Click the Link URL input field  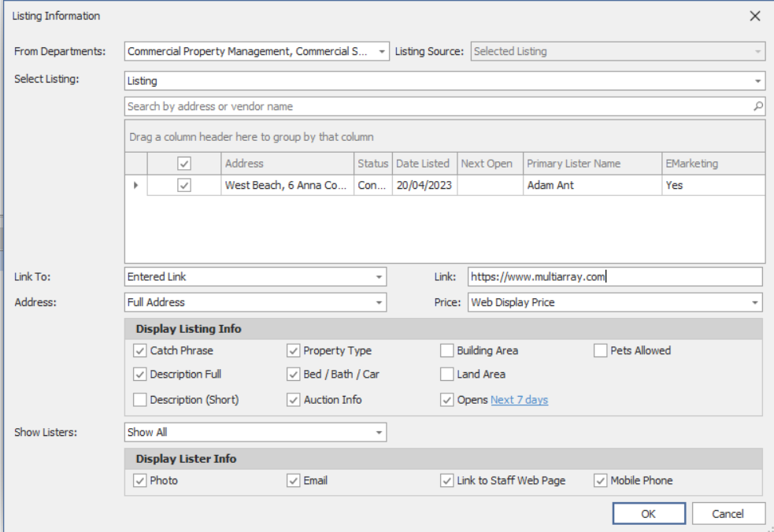click(615, 277)
